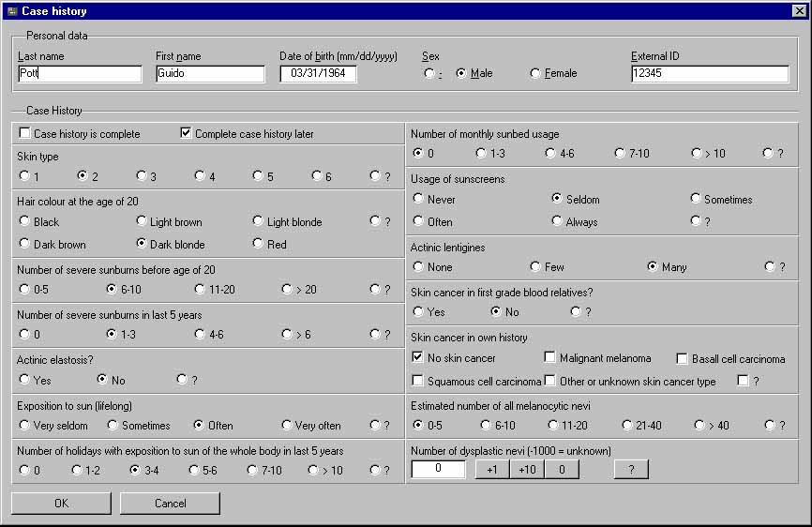Check the 'Case history is complete' checkbox
Viewport: 812px width, 527px height.
click(x=25, y=133)
